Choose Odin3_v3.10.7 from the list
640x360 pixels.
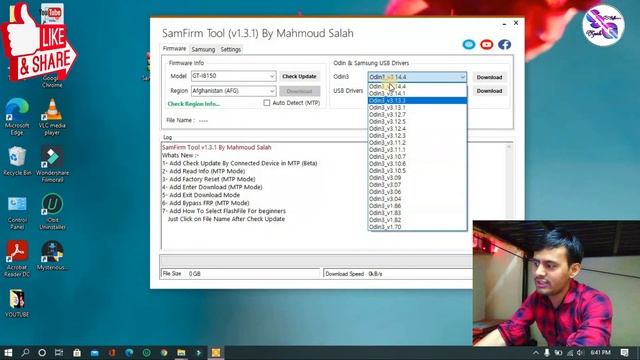[x=417, y=157]
